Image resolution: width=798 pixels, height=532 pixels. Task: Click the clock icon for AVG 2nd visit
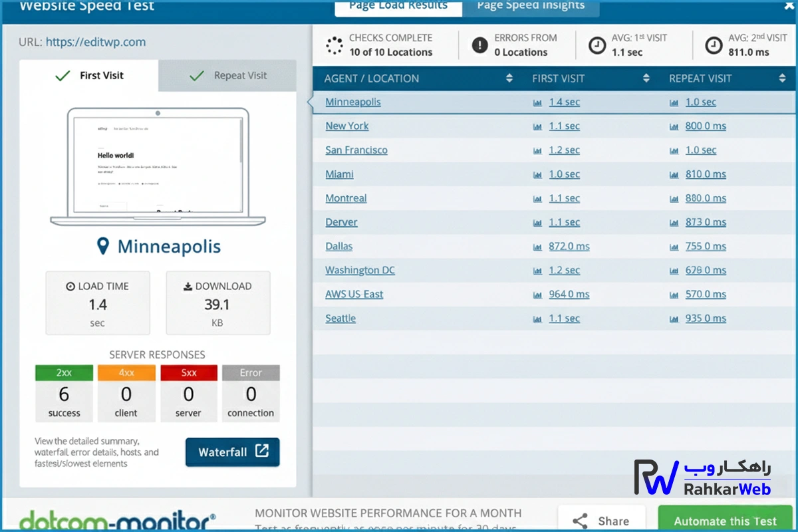click(x=714, y=45)
